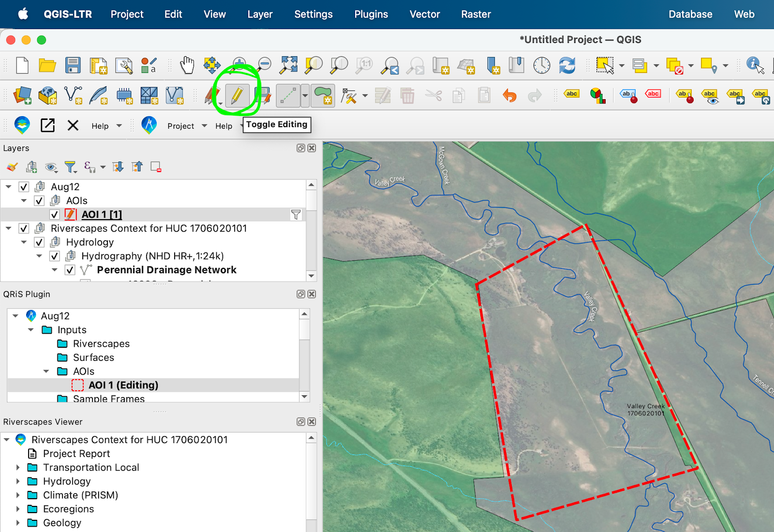Select Ecoregions folder in Riverscapes Viewer
Screen dimensions: 774x532
tap(68, 509)
